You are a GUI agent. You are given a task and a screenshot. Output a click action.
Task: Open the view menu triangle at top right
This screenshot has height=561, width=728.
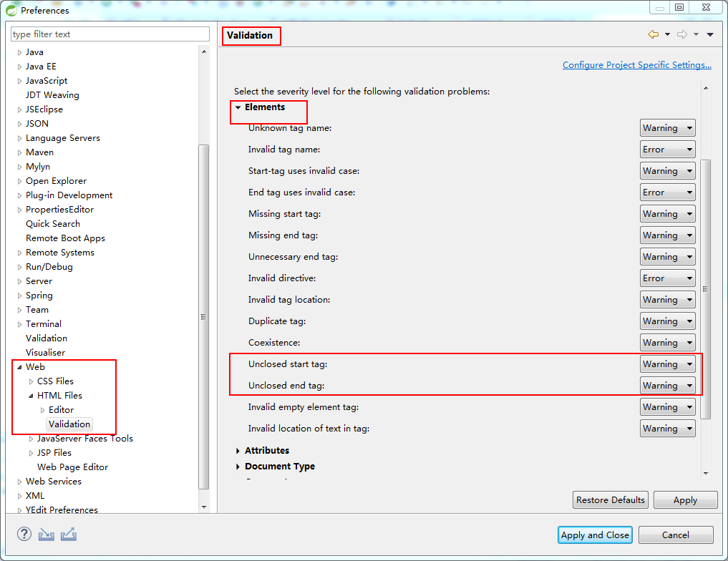pos(709,34)
